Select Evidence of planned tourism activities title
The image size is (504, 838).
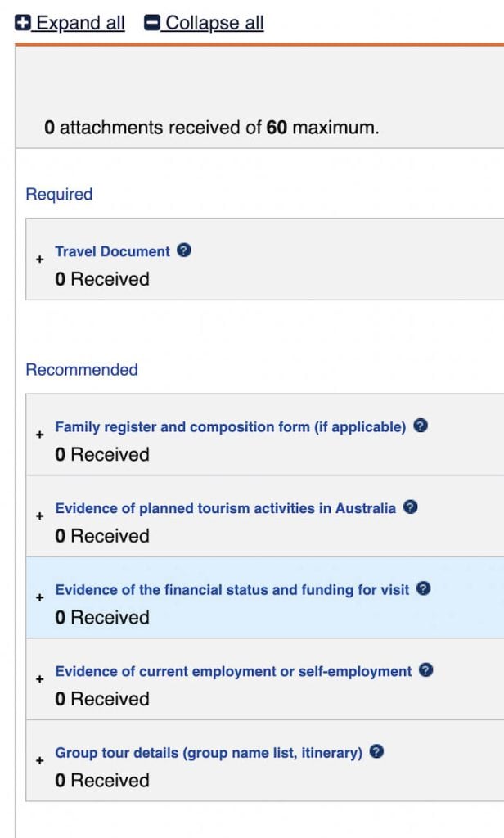point(225,508)
